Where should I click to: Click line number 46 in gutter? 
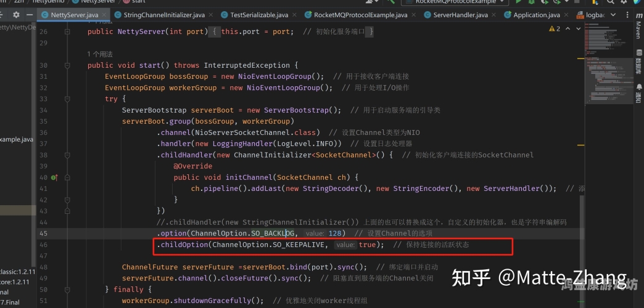pos(44,245)
